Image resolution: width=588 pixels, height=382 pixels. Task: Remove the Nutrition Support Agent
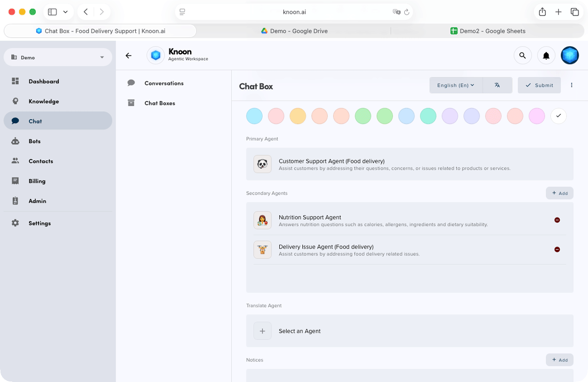pos(557,220)
